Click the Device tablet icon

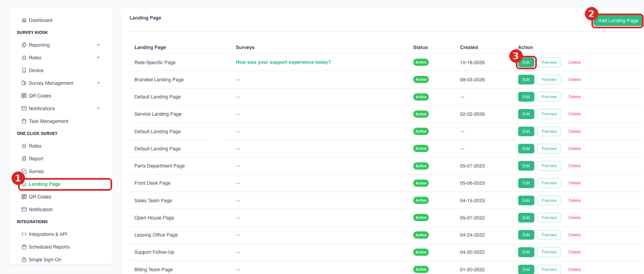click(24, 70)
